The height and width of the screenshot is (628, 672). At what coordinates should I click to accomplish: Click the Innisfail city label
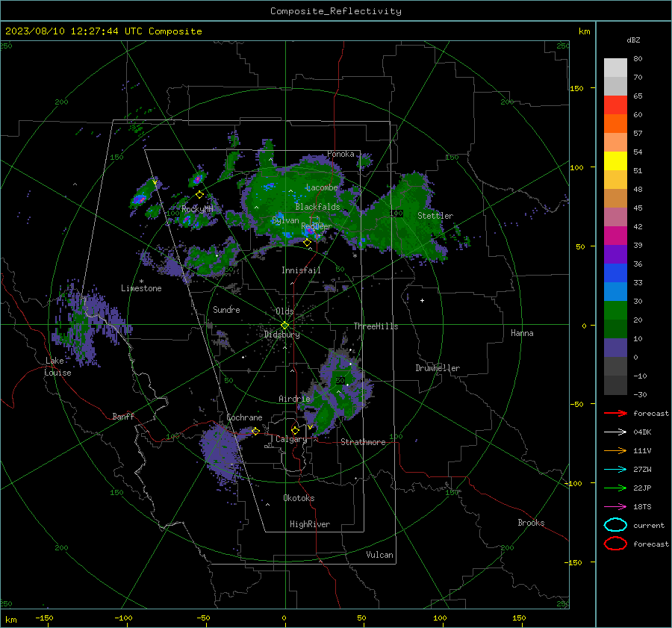click(x=301, y=270)
